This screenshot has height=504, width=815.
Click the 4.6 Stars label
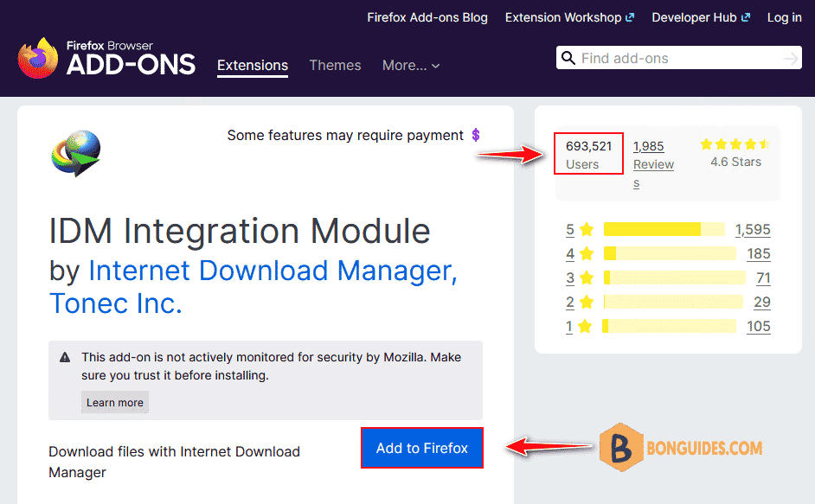pos(736,163)
